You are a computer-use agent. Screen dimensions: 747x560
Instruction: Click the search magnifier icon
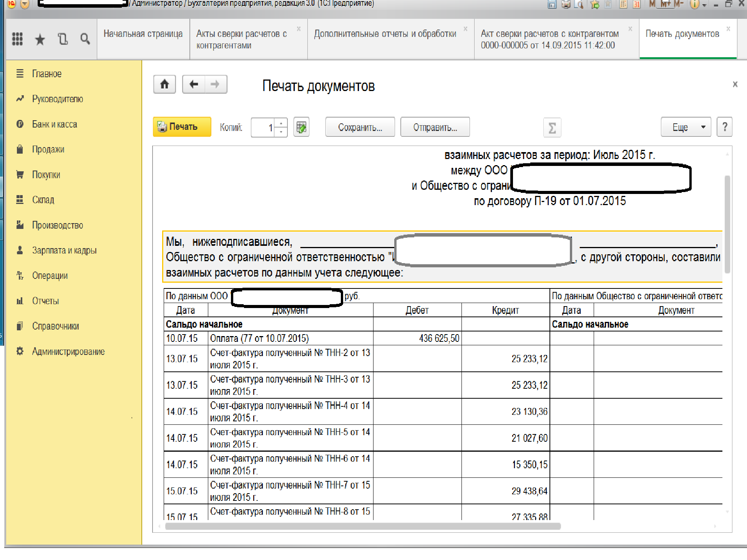point(85,39)
